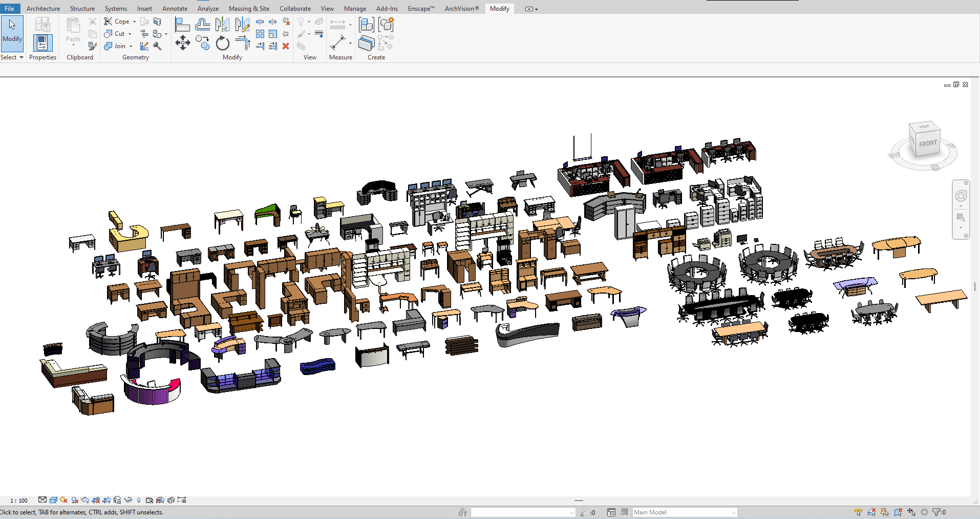Click the Temporary Hide/Isolate glasses icon

tap(128, 500)
